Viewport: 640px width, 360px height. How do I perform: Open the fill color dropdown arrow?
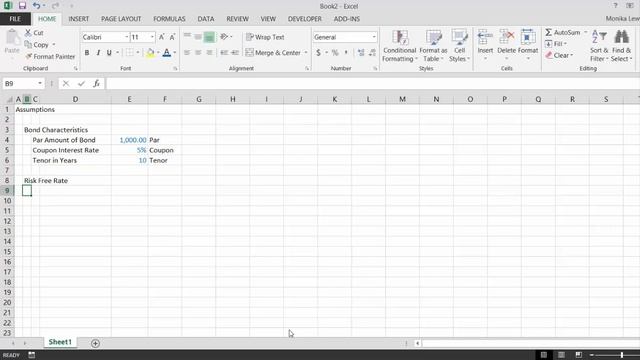(x=158, y=53)
